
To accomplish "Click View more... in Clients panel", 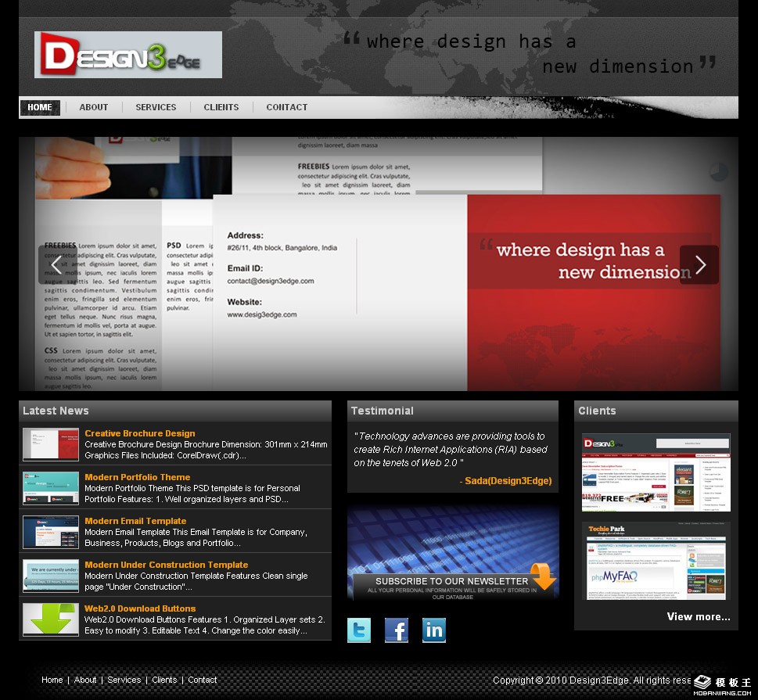I will coord(699,616).
